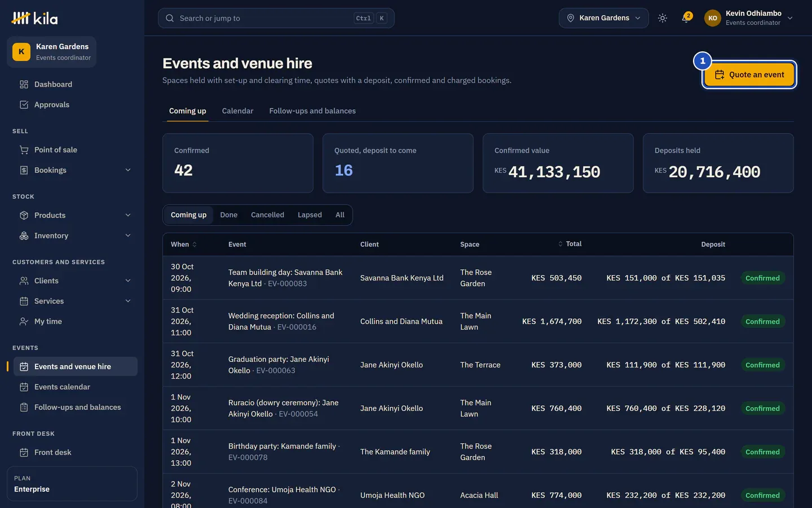Click The Kamande family client cell
Image resolution: width=812 pixels, height=508 pixels.
pos(395,452)
